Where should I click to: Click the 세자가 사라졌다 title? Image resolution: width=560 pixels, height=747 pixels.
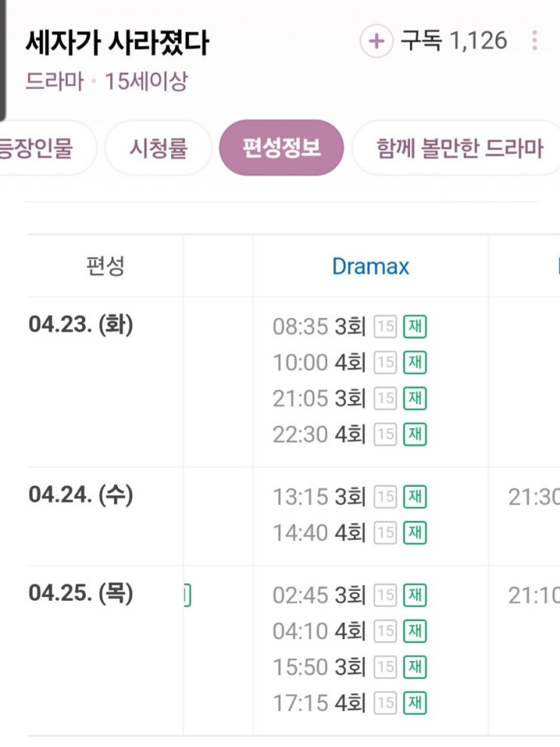click(x=117, y=42)
